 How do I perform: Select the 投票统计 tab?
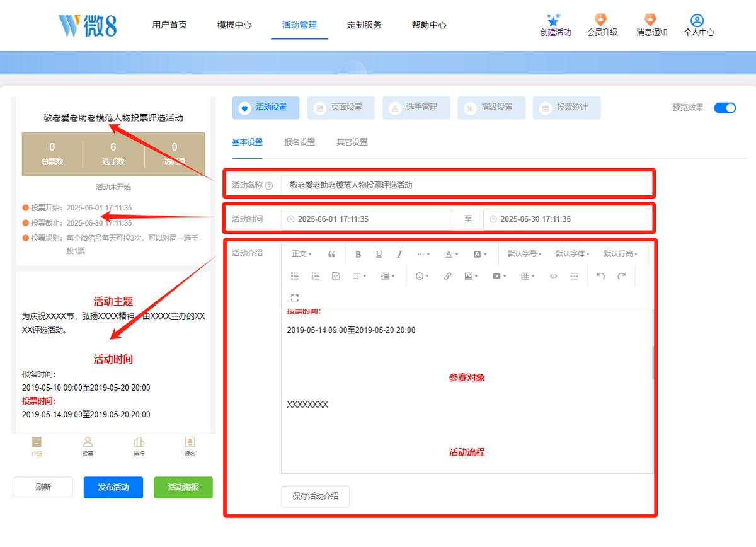(x=566, y=108)
